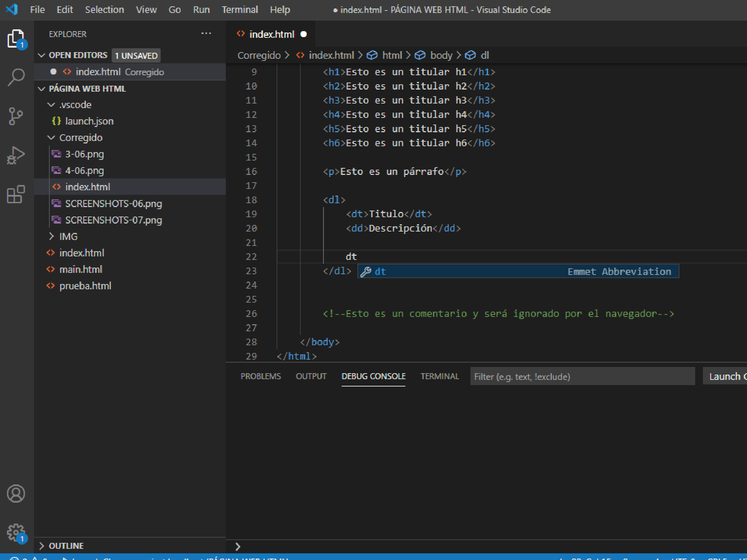Viewport: 747px width, 560px height.
Task: Open Run and Debug view icon
Action: tap(16, 155)
